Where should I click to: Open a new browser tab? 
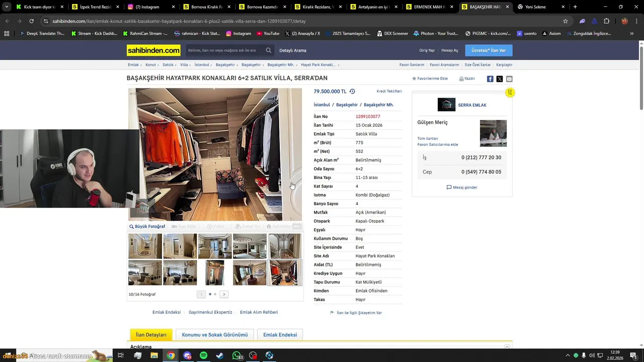coord(575,7)
